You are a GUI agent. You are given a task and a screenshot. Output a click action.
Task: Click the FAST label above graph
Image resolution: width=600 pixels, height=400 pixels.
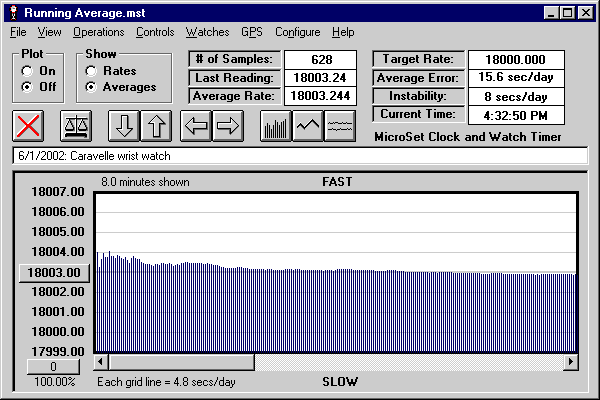[x=337, y=182]
